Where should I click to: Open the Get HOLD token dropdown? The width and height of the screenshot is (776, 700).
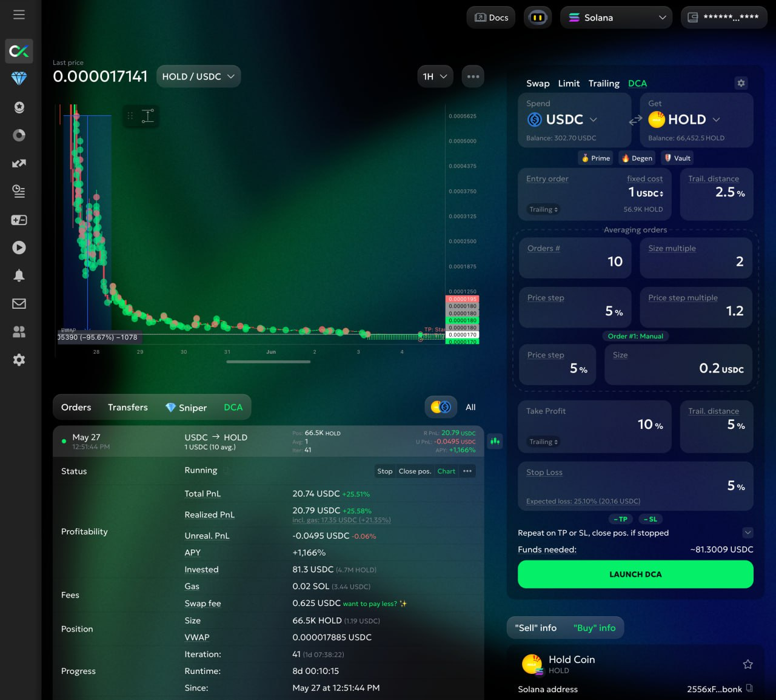coord(684,120)
